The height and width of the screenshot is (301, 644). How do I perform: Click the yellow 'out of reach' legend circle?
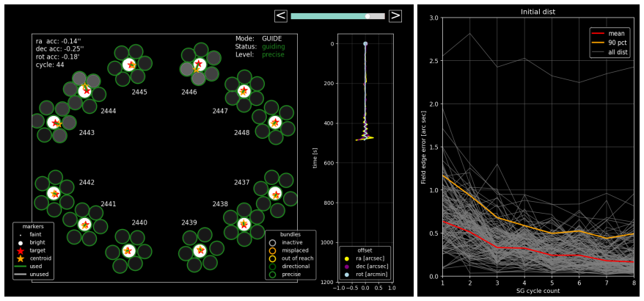(x=272, y=258)
